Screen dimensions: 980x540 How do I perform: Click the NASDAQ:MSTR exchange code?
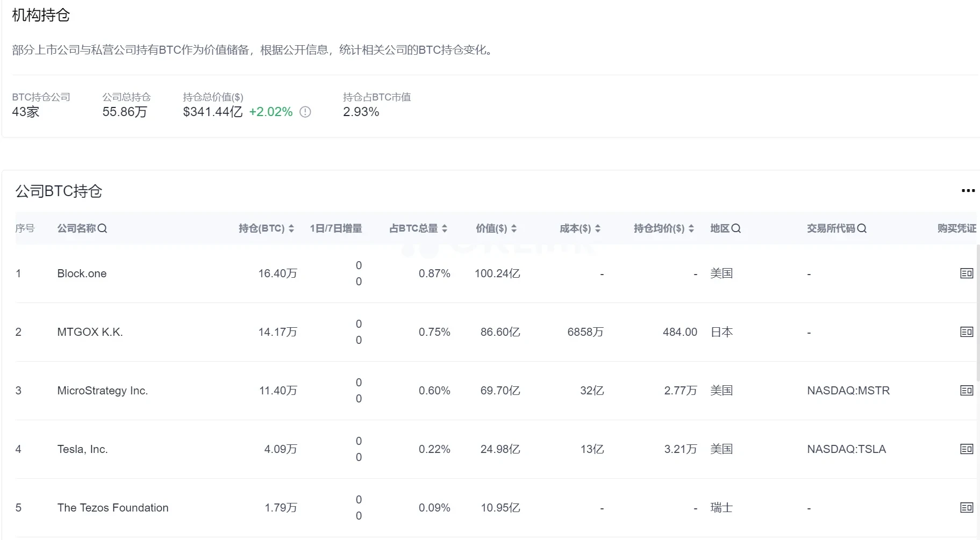click(848, 391)
